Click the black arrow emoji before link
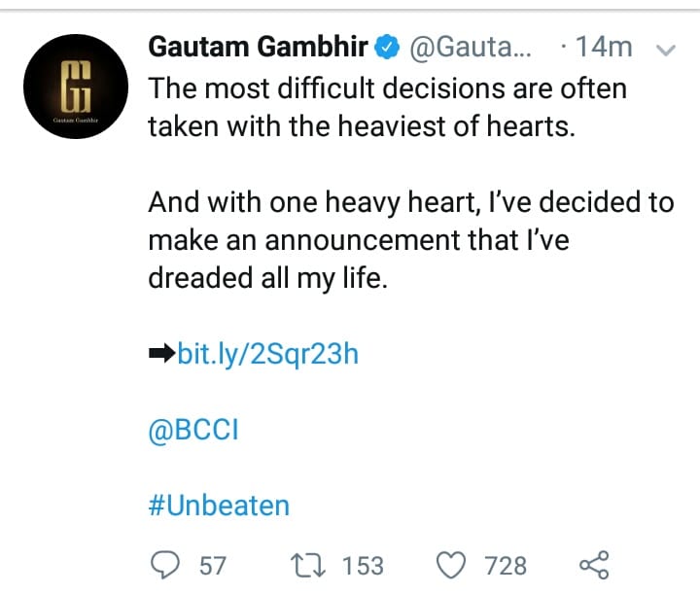Viewport: 700px width, 595px height. coord(162,354)
